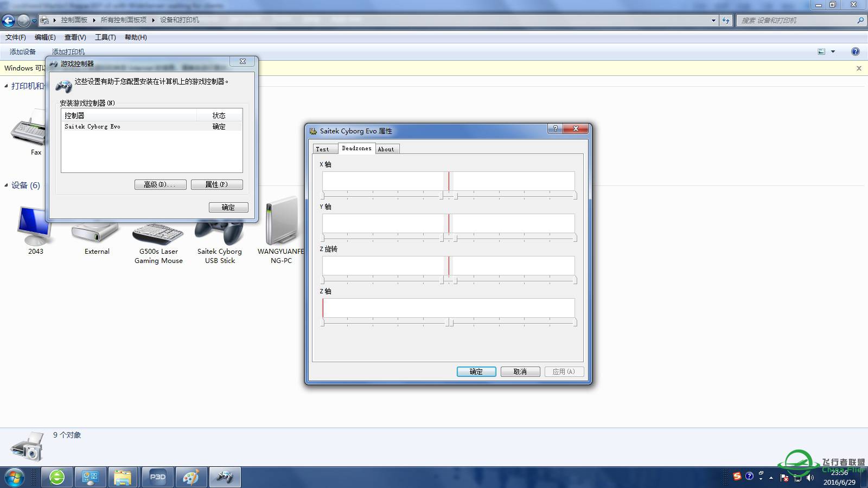The image size is (868, 488).
Task: Collapse the 设备 (6) group
Action: (7, 185)
